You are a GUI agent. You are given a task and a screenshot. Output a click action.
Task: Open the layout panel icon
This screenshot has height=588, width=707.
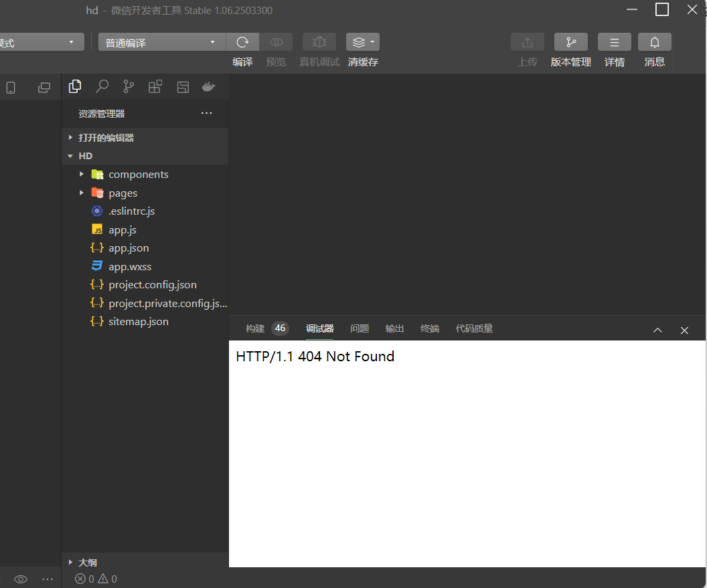(183, 87)
